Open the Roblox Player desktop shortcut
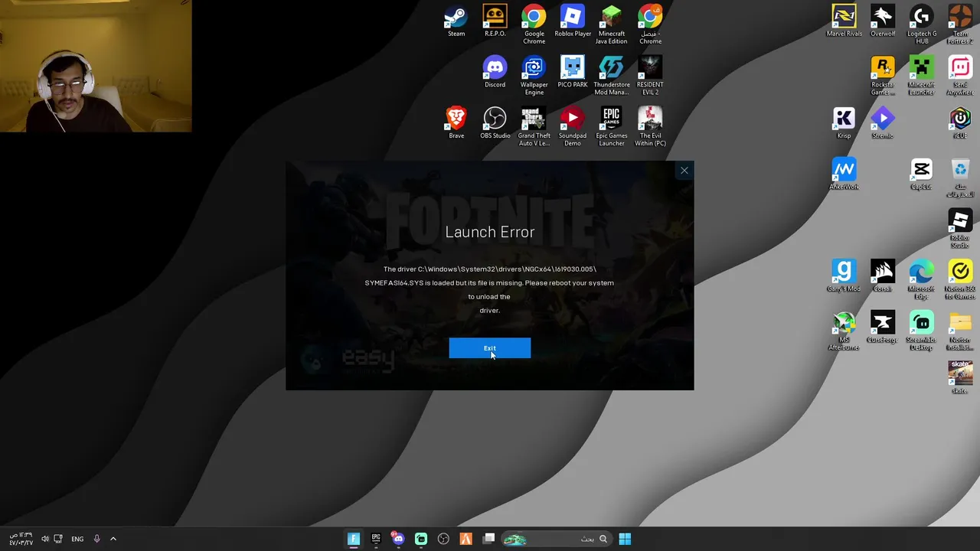The image size is (980, 551). [573, 21]
